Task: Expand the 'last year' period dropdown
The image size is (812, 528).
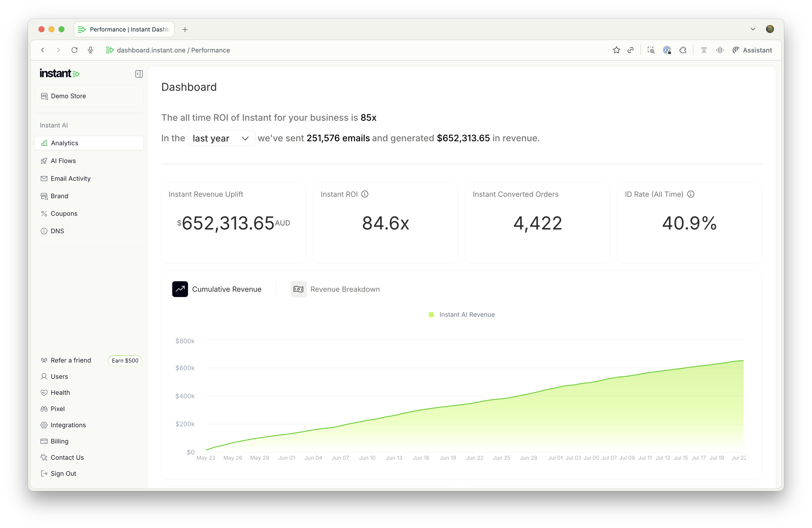Action: (x=221, y=138)
